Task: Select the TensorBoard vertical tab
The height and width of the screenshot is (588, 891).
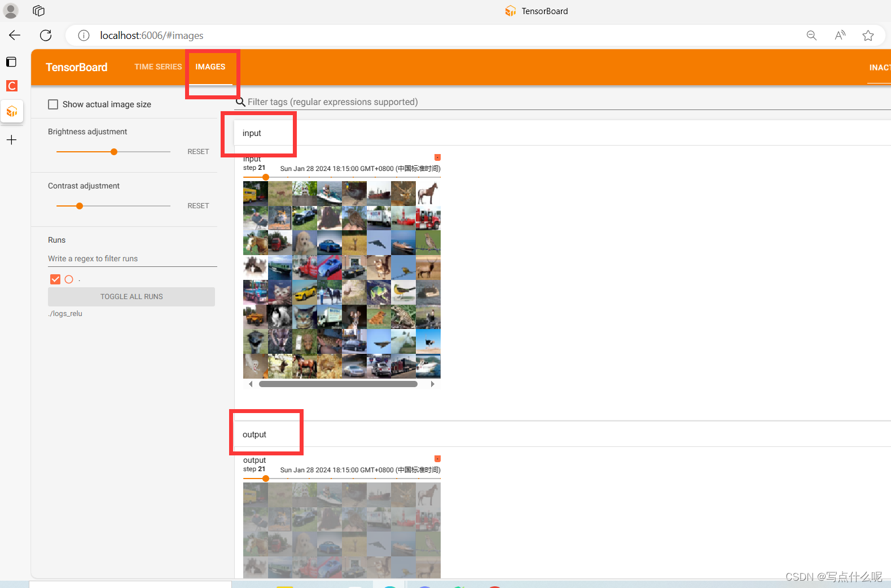Action: (12, 111)
